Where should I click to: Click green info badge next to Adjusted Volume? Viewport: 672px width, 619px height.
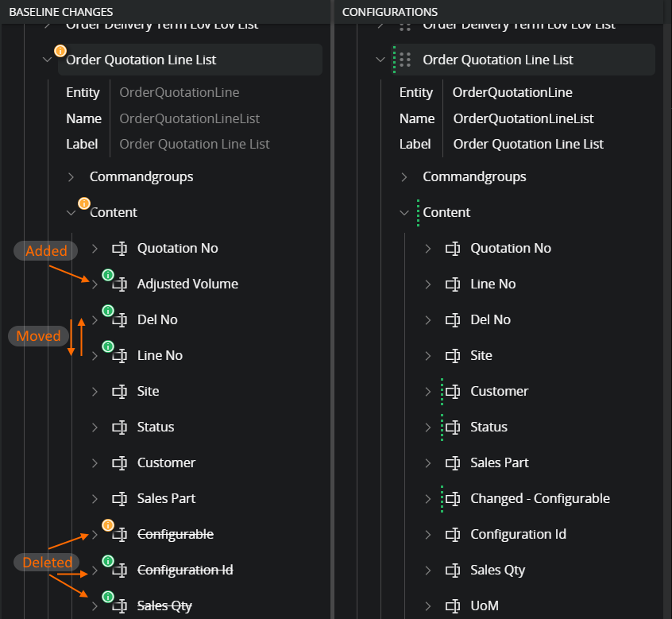108,275
